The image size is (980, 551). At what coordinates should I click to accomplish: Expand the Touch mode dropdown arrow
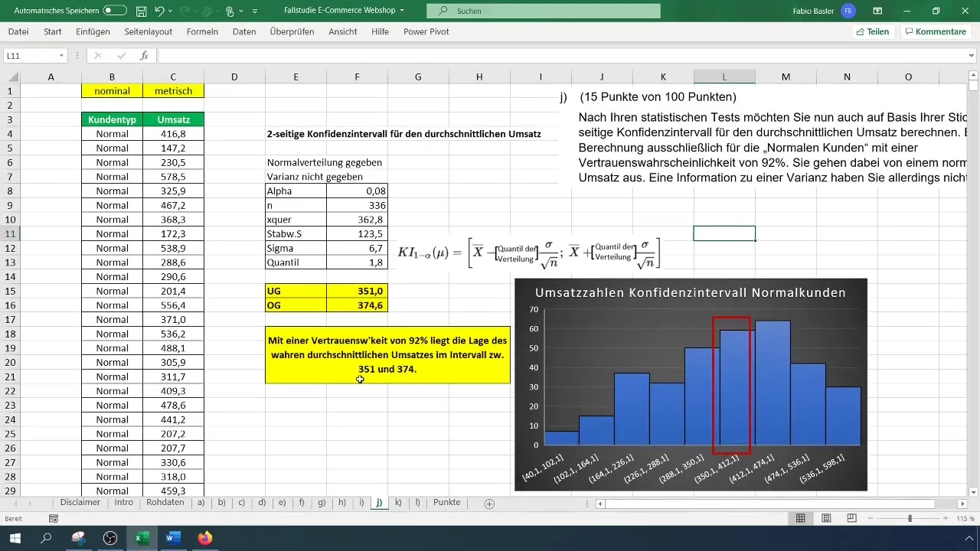pos(241,11)
